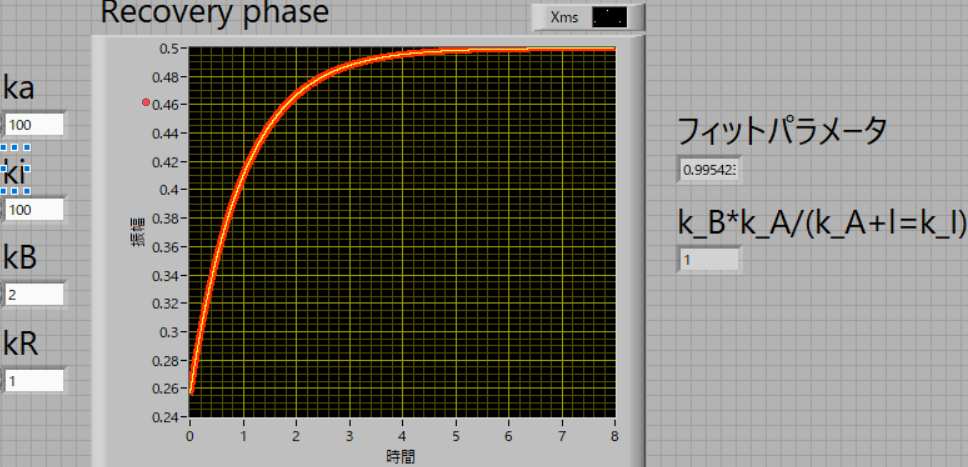
Task: Click the X-axis maximum value 8
Action: click(x=614, y=436)
